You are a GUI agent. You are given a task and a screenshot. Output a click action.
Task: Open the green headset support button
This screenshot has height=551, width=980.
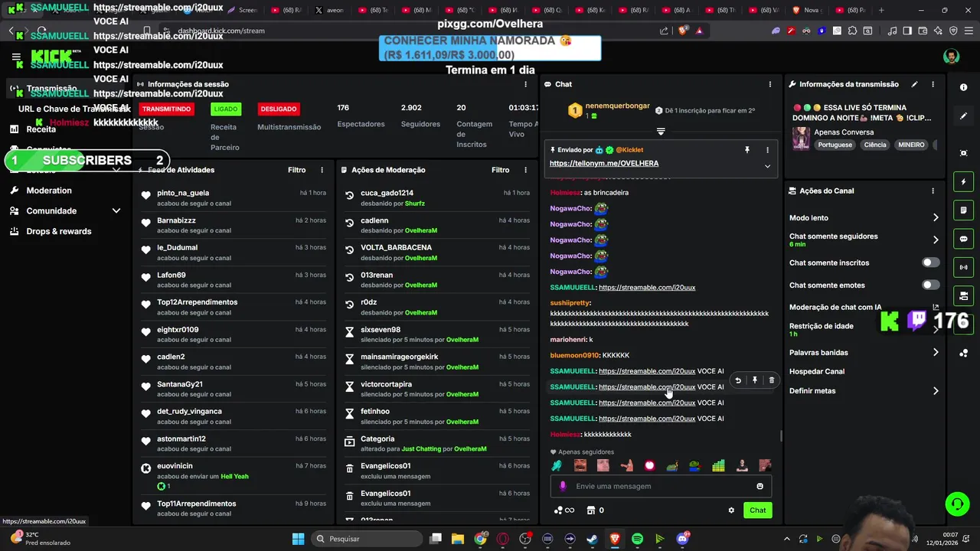click(957, 504)
